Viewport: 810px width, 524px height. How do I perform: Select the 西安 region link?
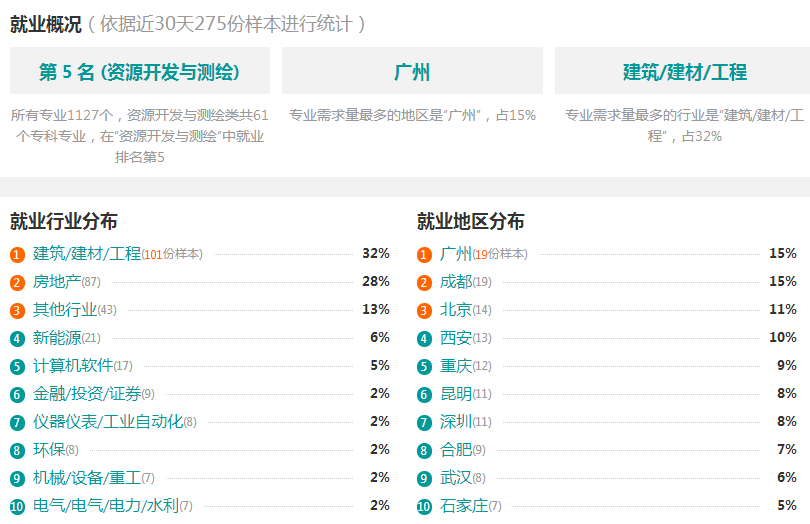click(x=456, y=337)
